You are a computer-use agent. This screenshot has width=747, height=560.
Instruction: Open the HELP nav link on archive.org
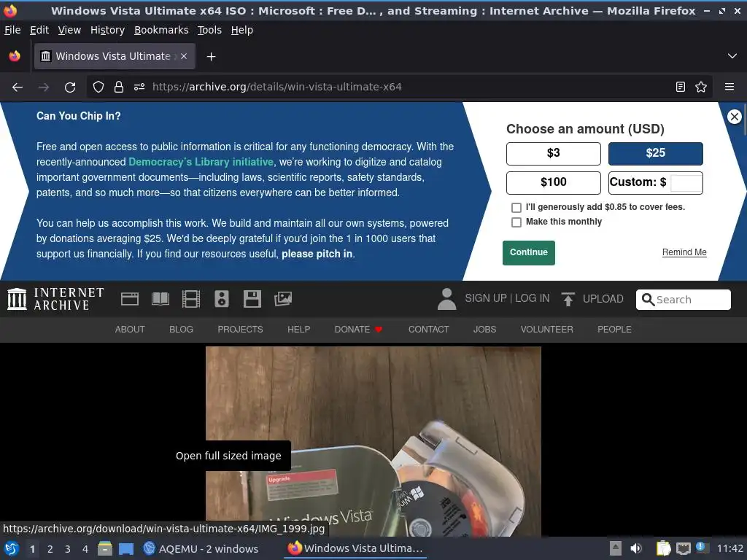tap(298, 330)
